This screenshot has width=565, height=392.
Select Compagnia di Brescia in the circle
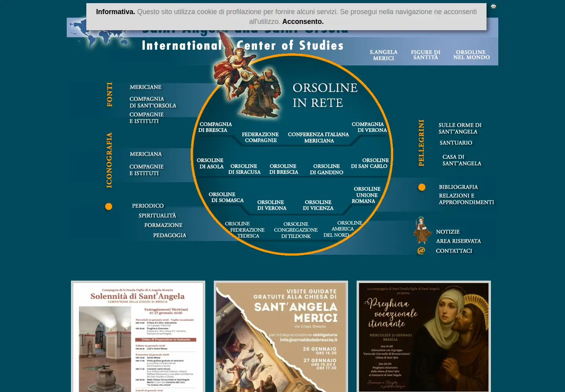[215, 127]
